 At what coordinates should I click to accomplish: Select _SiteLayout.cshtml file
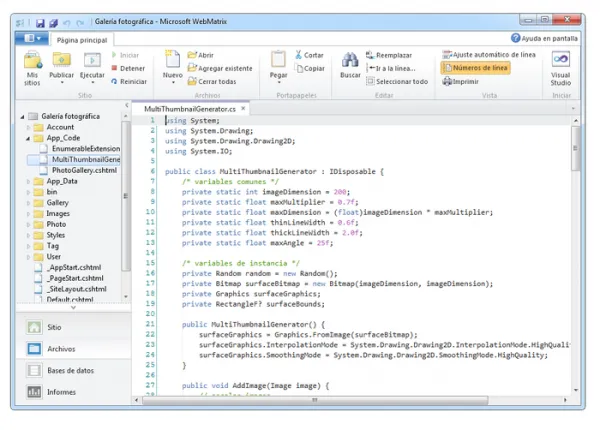point(72,289)
